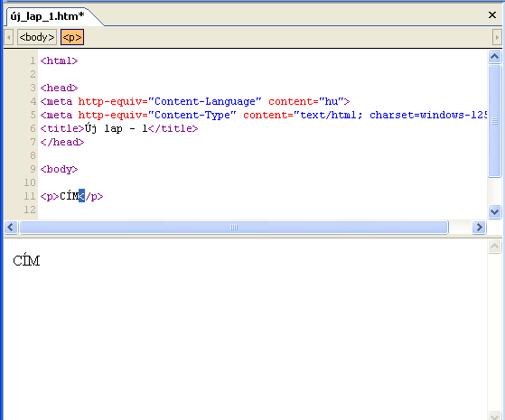Click the </p> closing tag on line 11
This screenshot has width=505, height=420.
[x=91, y=196]
